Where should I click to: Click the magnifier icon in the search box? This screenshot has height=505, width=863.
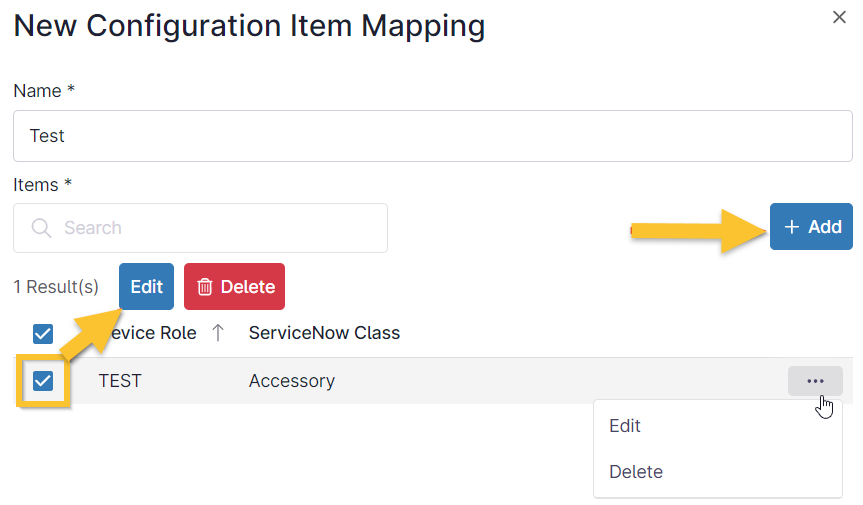pos(41,228)
